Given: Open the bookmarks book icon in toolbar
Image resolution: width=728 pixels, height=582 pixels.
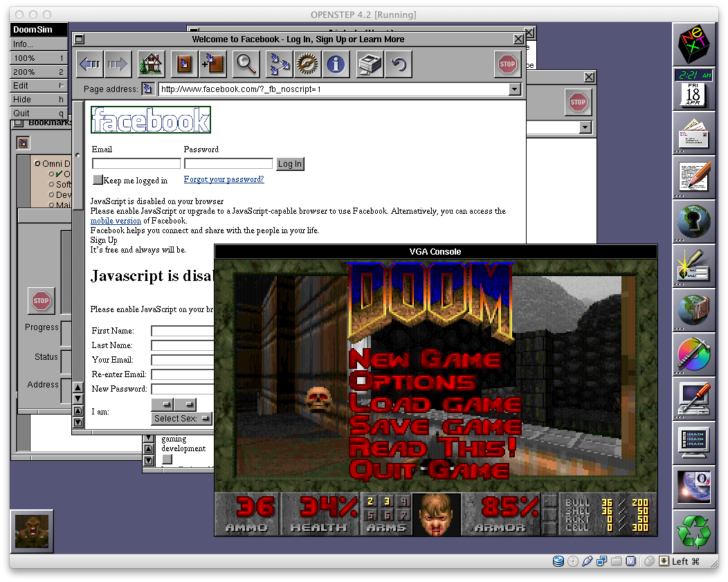Looking at the screenshot, I should click(184, 64).
